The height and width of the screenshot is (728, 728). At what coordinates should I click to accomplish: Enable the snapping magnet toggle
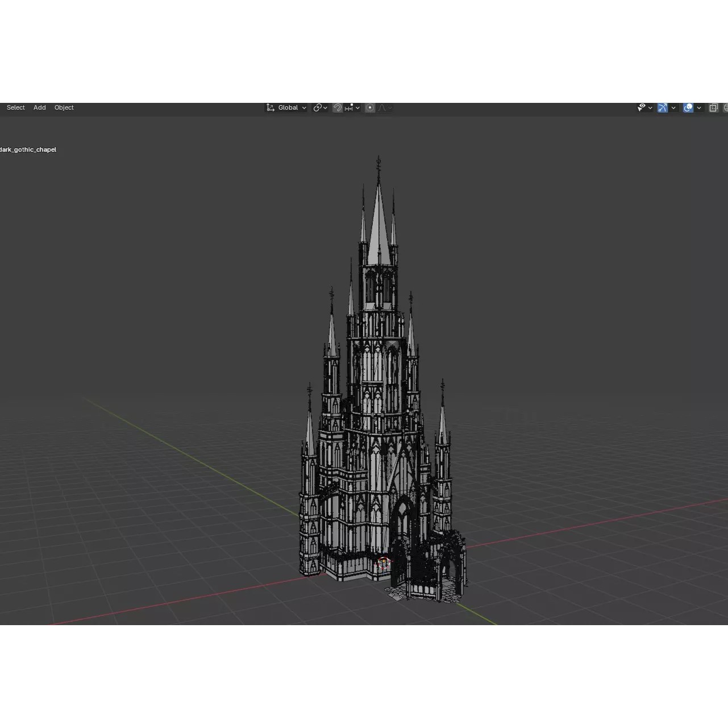338,107
